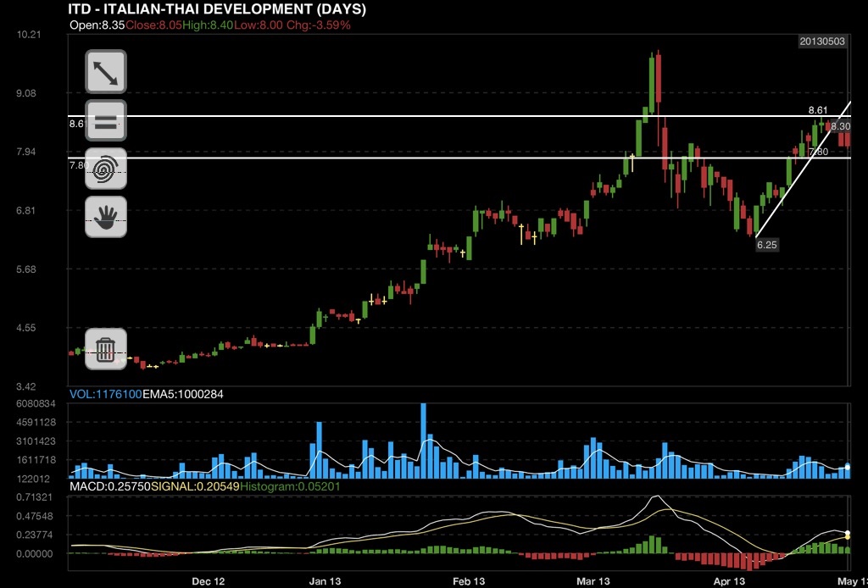This screenshot has height=588, width=868.
Task: Click the Feb 13 date axis label
Action: point(469,581)
